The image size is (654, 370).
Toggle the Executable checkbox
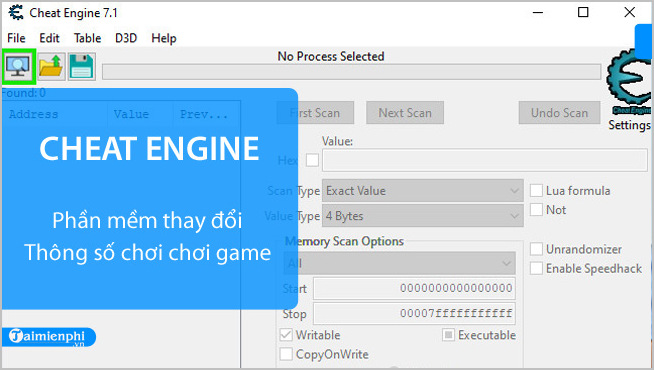[448, 335]
